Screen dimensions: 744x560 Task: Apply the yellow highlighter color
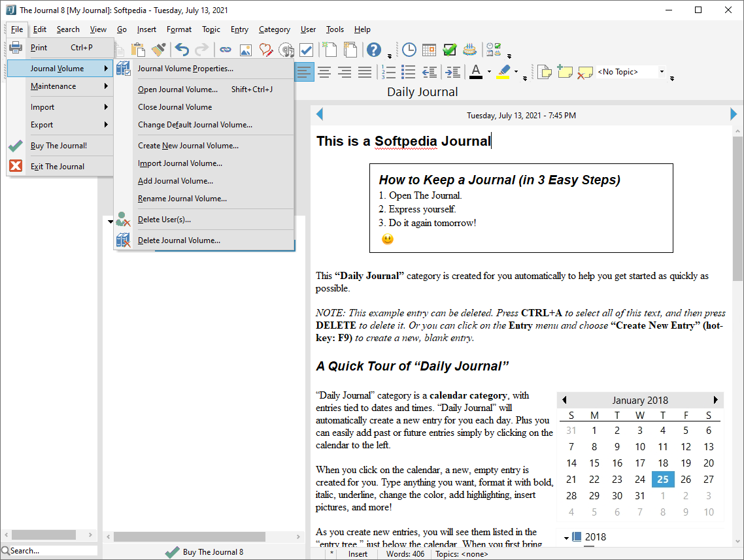pos(503,72)
